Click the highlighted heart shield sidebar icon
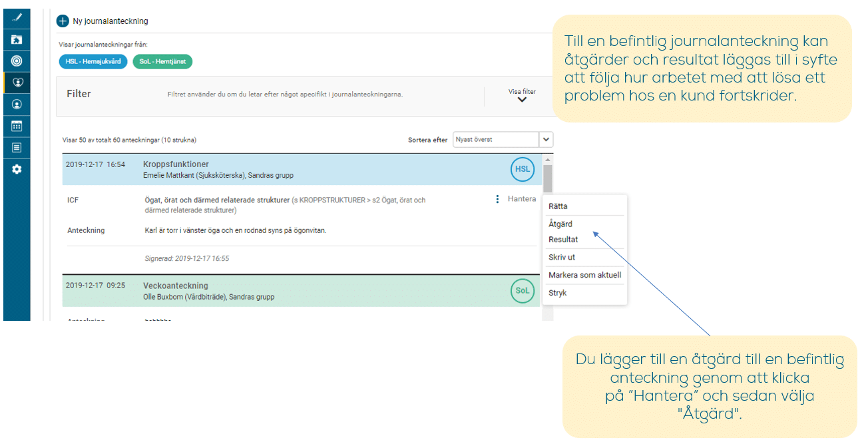Viewport: 868px width, 442px height. [17, 83]
